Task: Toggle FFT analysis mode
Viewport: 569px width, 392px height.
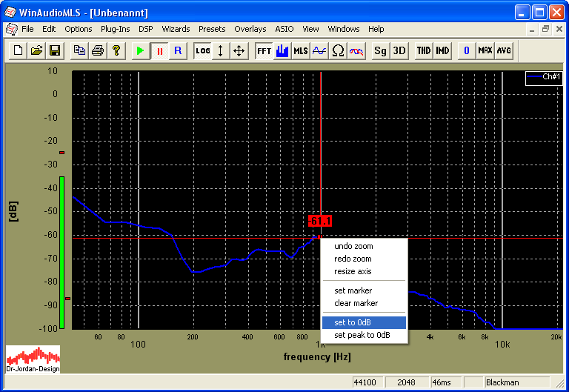Action: (x=264, y=51)
